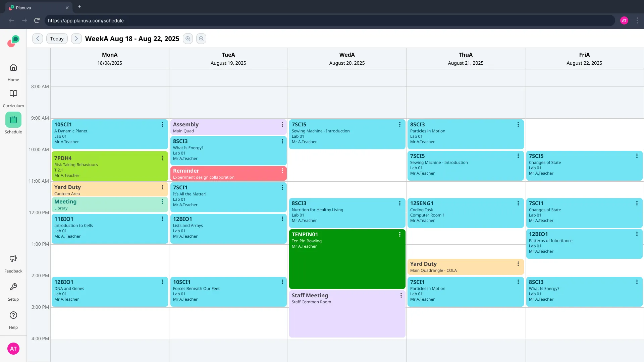Zoom in the schedule view
The image size is (644, 362).
188,39
